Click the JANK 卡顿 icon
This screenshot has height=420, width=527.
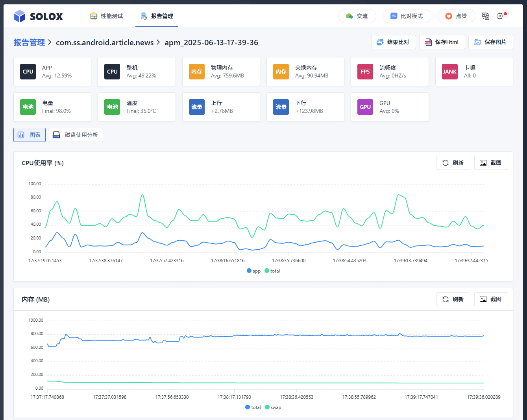click(x=450, y=72)
